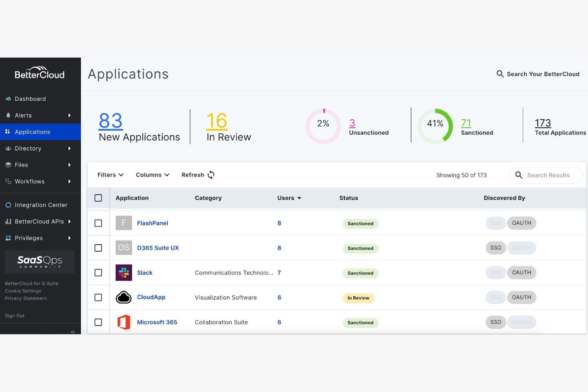The height and width of the screenshot is (392, 588).
Task: Open the 83 New Applications link
Action: pyautogui.click(x=111, y=121)
